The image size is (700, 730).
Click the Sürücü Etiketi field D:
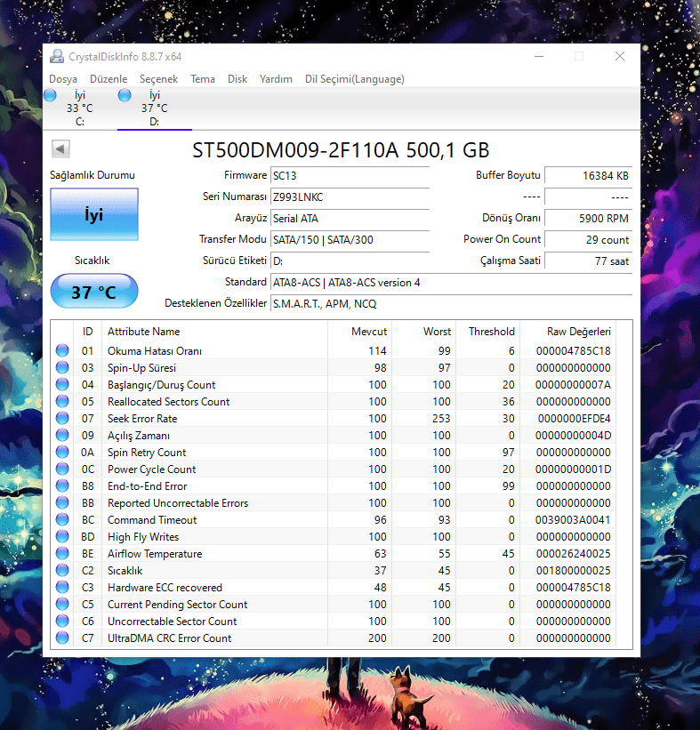(x=350, y=261)
